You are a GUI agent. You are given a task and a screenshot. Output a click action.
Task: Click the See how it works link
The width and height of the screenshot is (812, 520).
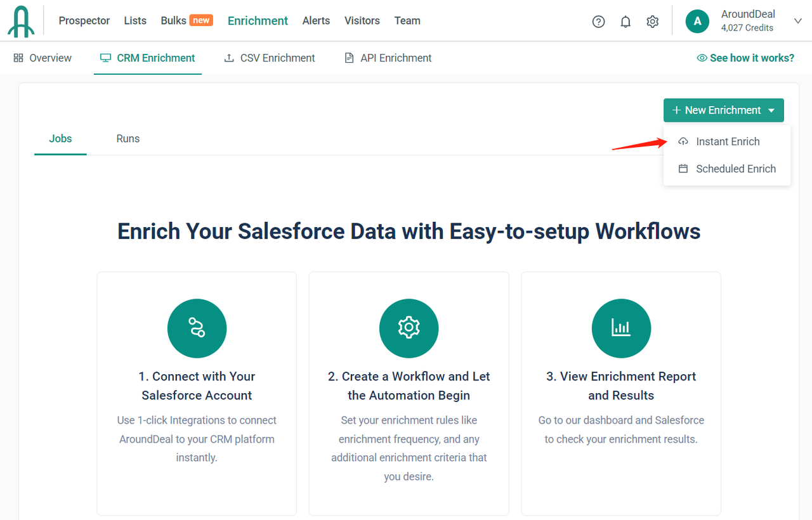745,58
